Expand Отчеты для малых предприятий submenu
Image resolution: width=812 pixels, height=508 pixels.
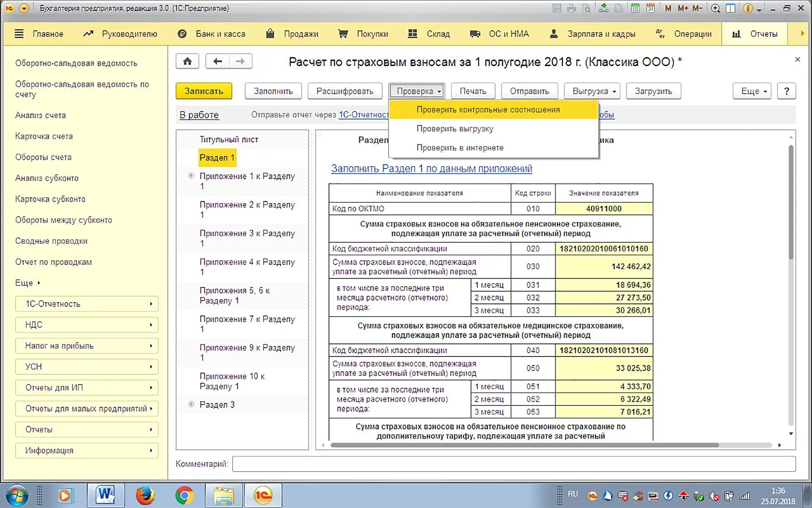87,408
